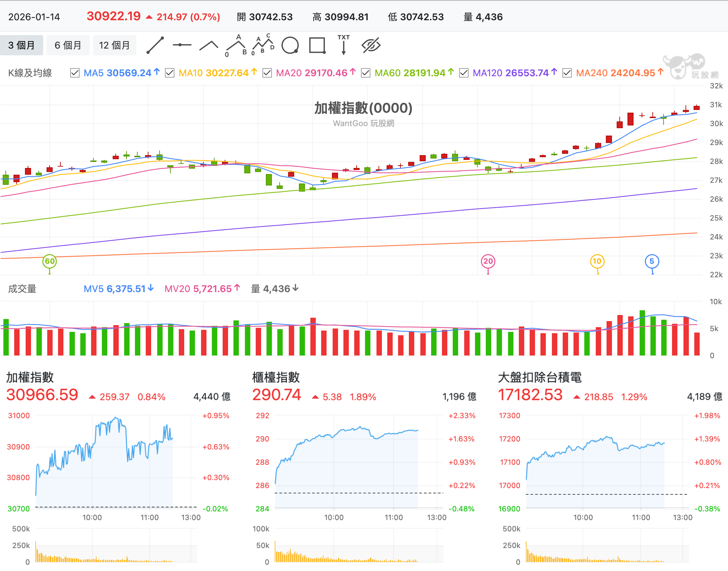
Task: Pick the circle drawing tool
Action: [x=290, y=45]
